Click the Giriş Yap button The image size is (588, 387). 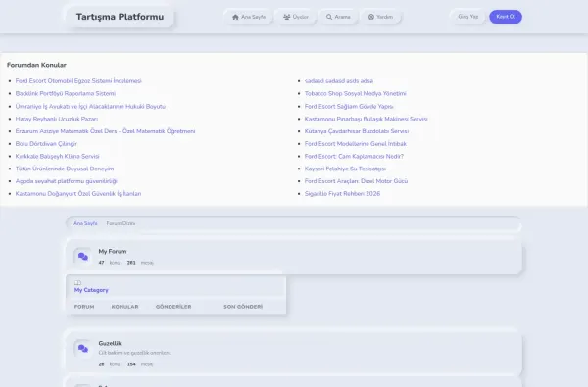coord(468,17)
